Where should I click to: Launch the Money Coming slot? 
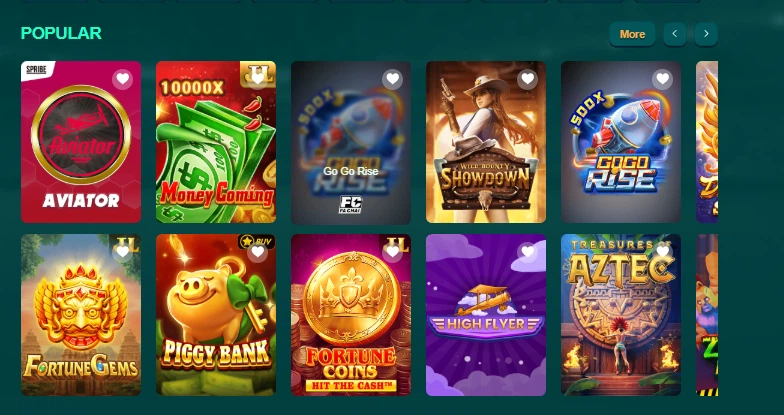[216, 142]
